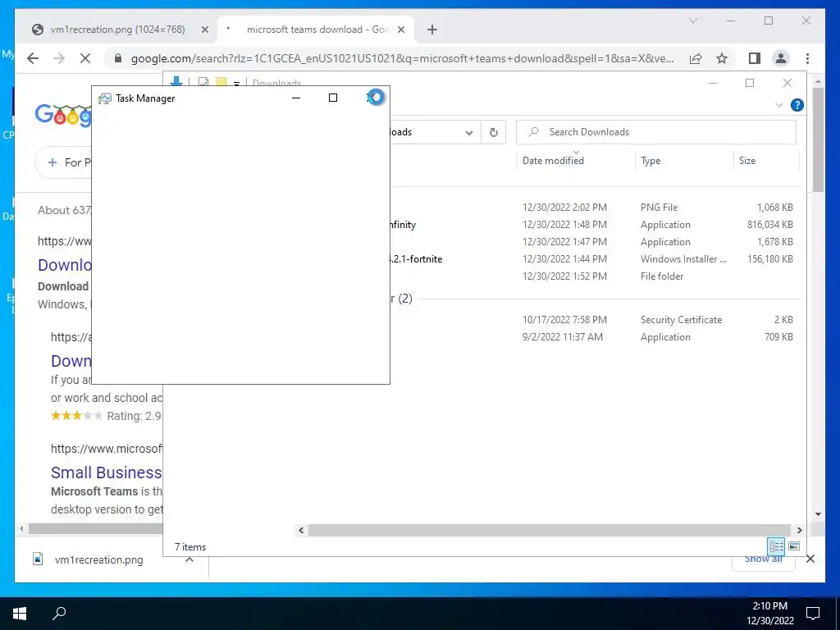The width and height of the screenshot is (840, 630).
Task: Select the Windows Installer fortnite row
Action: pyautogui.click(x=595, y=258)
